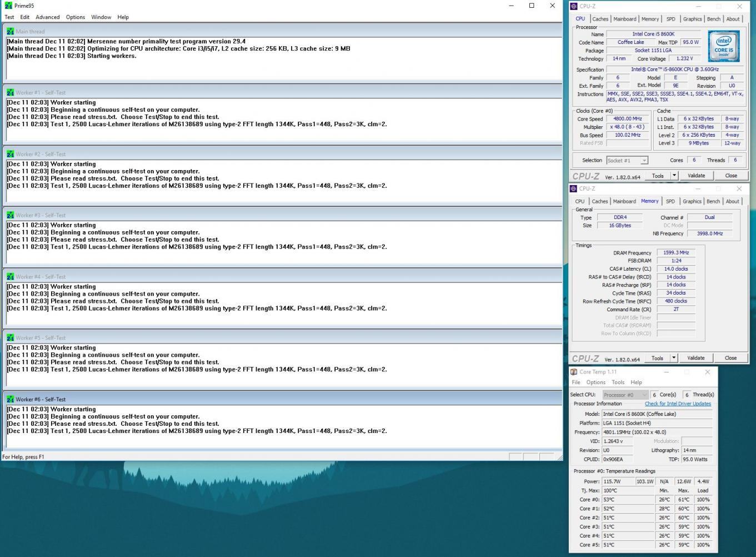The height and width of the screenshot is (557, 756).
Task: Click the Worker #4 Self-Test window icon
Action: (10, 277)
